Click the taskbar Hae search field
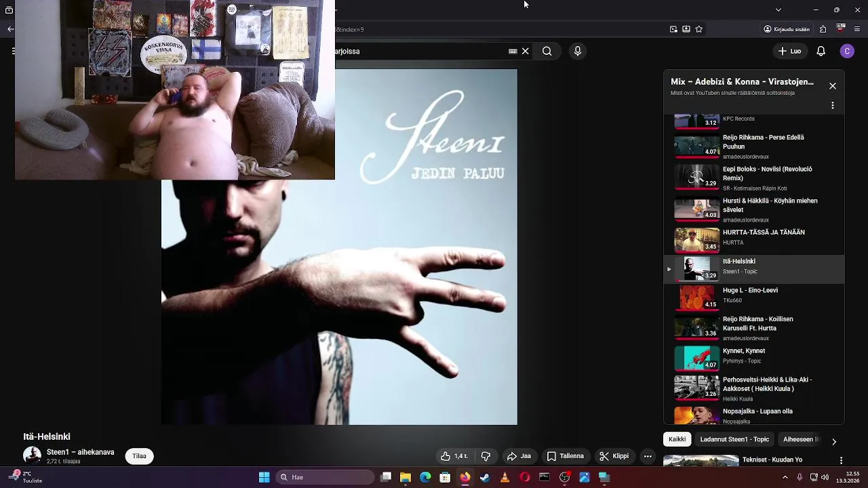 [x=325, y=477]
